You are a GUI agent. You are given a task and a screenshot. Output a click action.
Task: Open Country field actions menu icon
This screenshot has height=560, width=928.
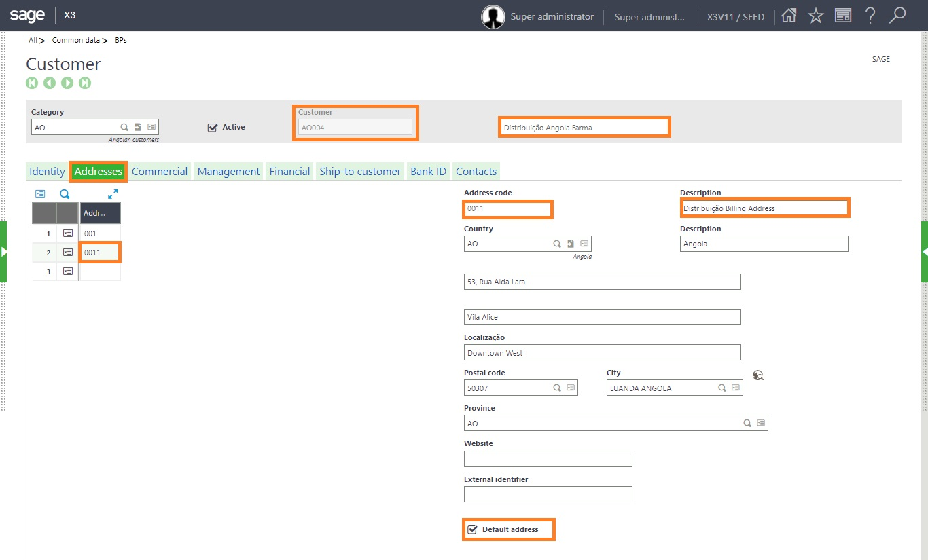[x=584, y=244]
